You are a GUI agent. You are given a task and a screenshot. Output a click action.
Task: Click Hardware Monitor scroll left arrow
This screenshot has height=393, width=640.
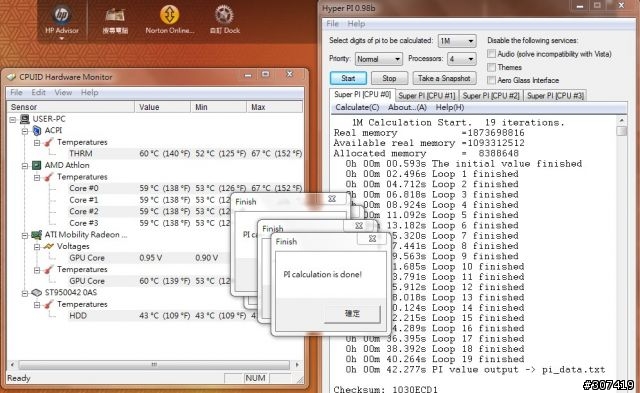[x=12, y=364]
